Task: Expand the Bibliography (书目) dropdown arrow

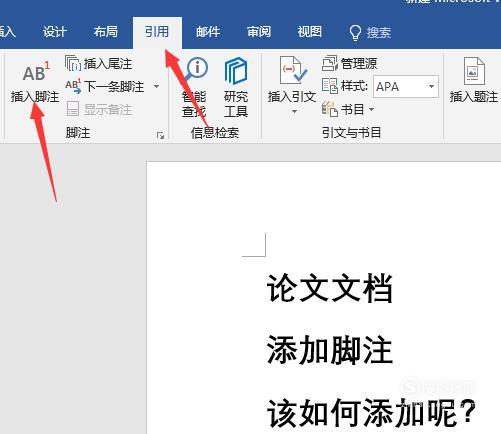Action: pos(372,109)
